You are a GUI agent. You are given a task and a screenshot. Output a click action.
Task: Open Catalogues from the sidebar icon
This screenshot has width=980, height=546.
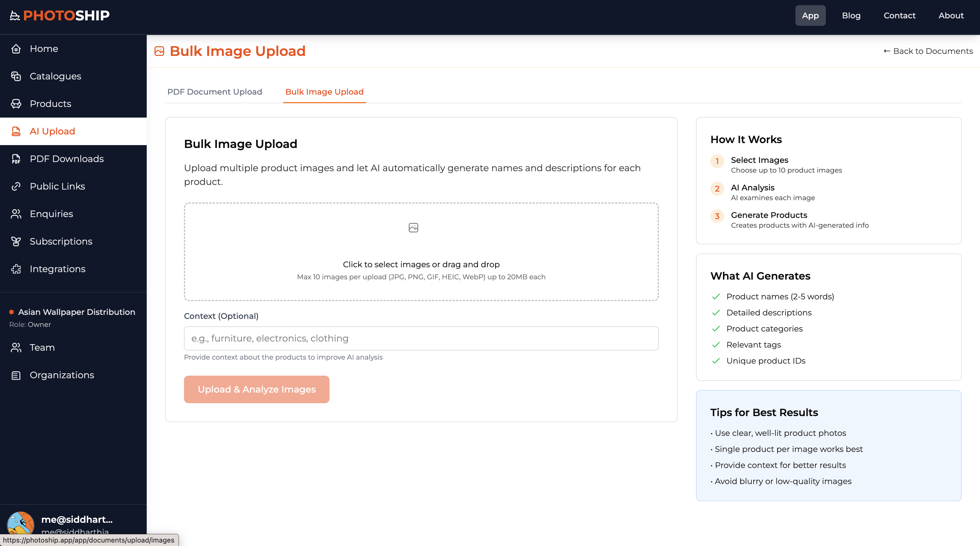[16, 76]
